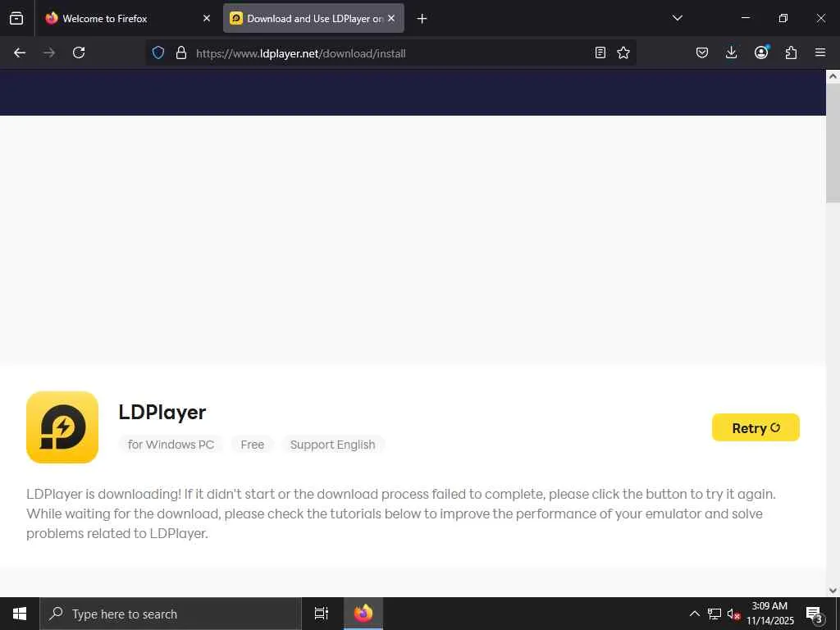Close the LDPlayer download tab
Viewport: 840px width, 630px height.
(391, 18)
